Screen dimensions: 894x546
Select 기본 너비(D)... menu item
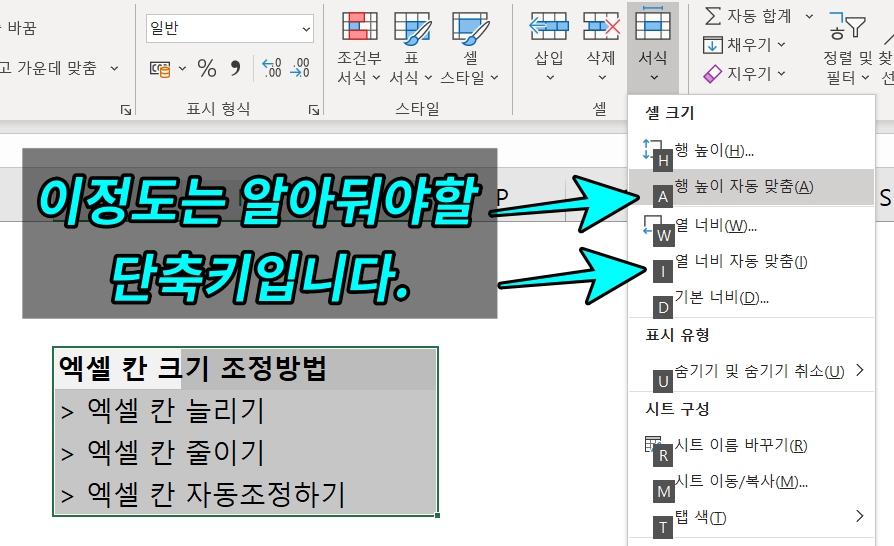pos(751,298)
